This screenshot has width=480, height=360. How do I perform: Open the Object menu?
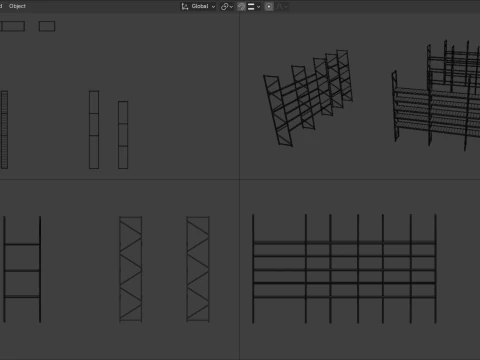17,6
